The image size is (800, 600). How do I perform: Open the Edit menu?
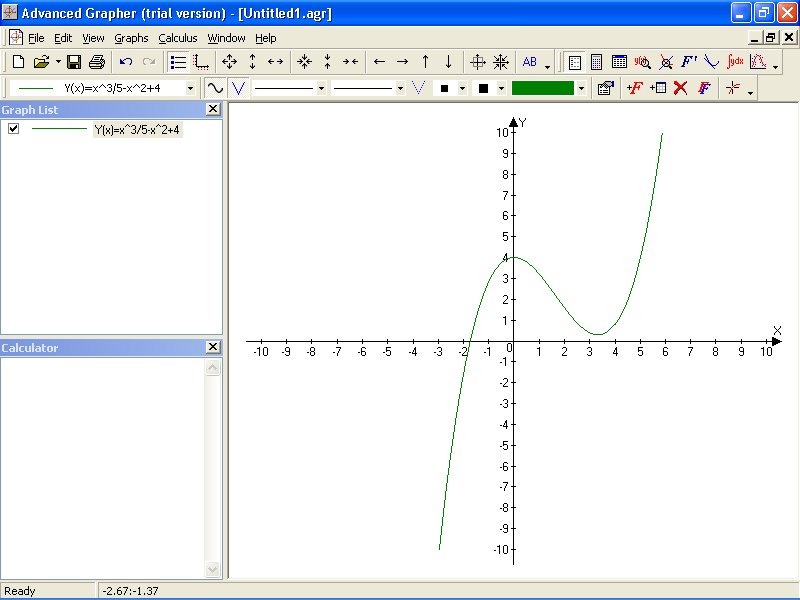click(x=63, y=38)
